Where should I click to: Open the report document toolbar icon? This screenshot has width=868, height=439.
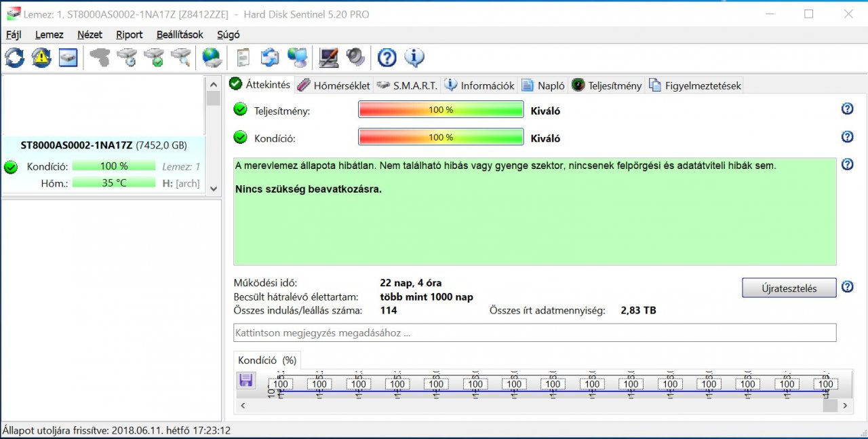coord(243,58)
